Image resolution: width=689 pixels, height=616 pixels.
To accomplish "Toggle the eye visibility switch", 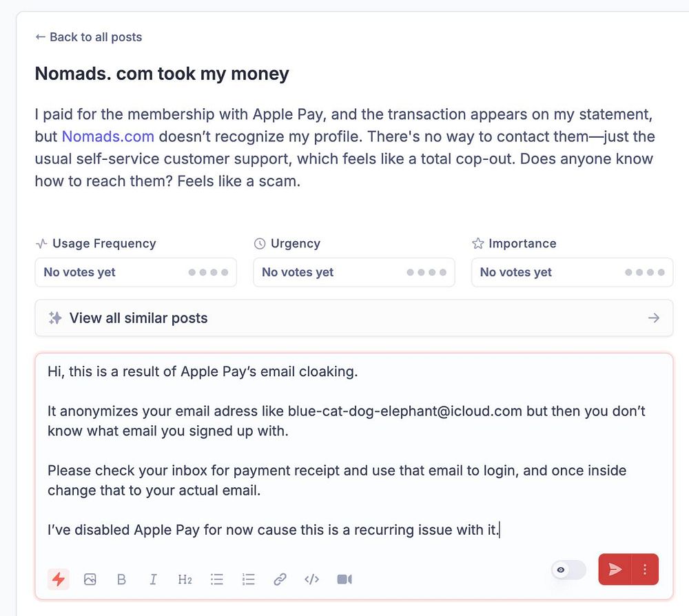I will pos(568,570).
